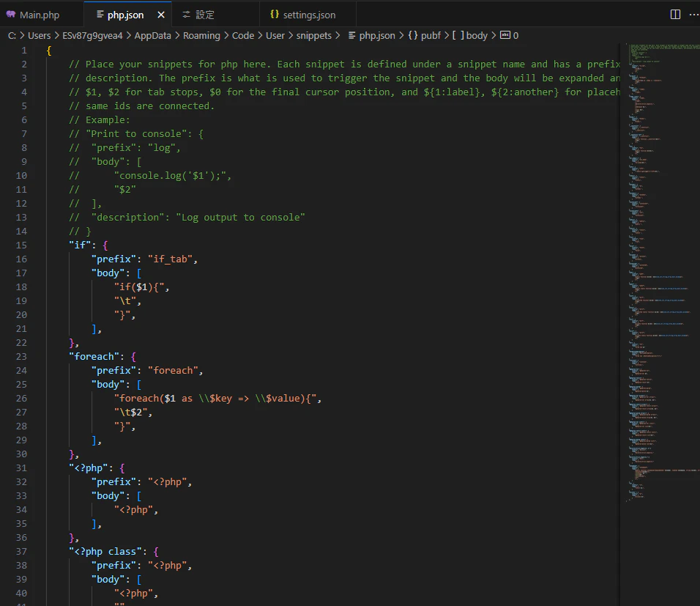Click the "// Example:" comment line
700x606 pixels.
click(100, 119)
